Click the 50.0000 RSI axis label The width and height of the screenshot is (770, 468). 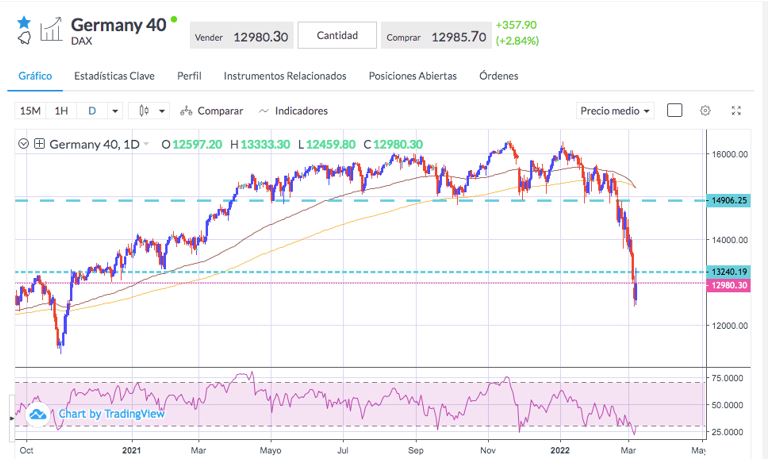click(727, 405)
